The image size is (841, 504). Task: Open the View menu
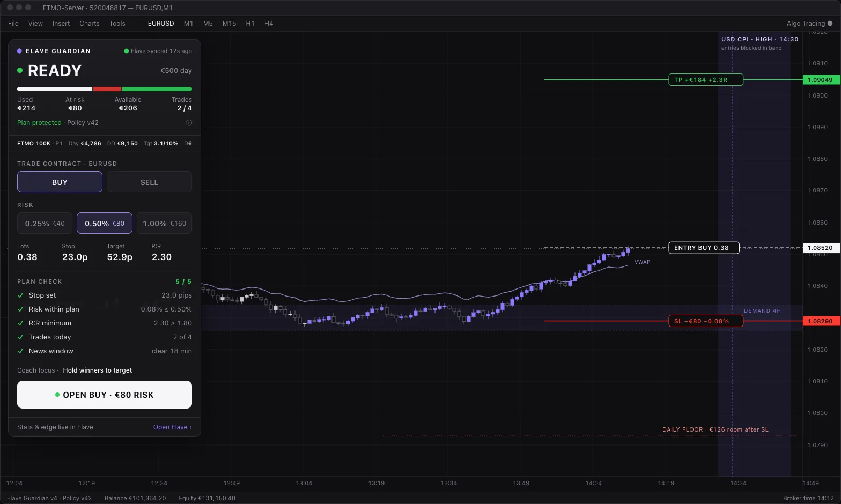pos(35,24)
